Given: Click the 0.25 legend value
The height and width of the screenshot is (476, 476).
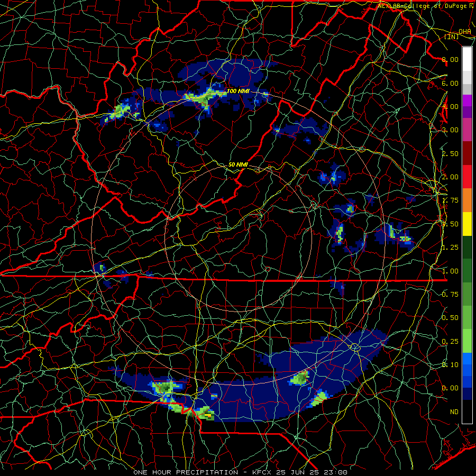Looking at the screenshot, I should (450, 342).
